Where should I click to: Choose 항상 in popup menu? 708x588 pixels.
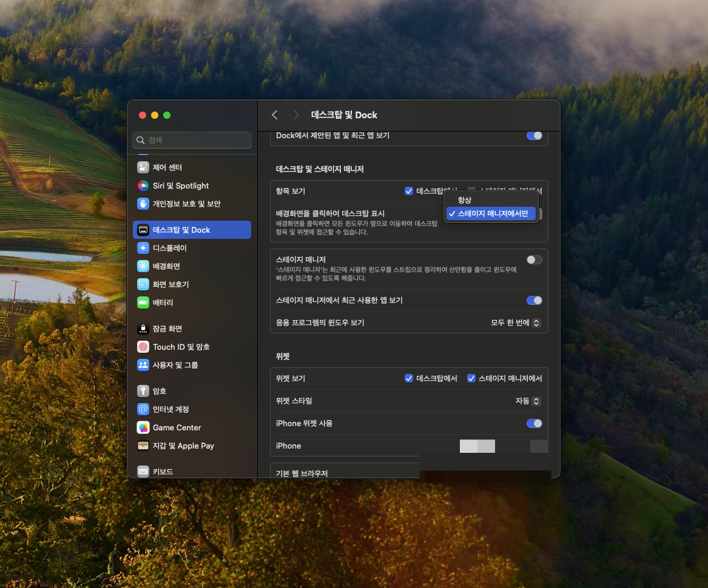pos(491,200)
